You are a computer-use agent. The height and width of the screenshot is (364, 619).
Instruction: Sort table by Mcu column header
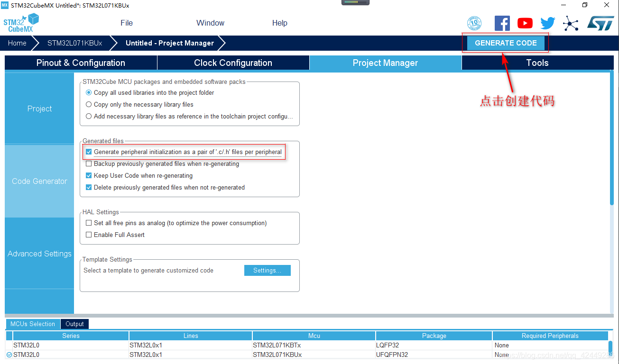tap(314, 336)
